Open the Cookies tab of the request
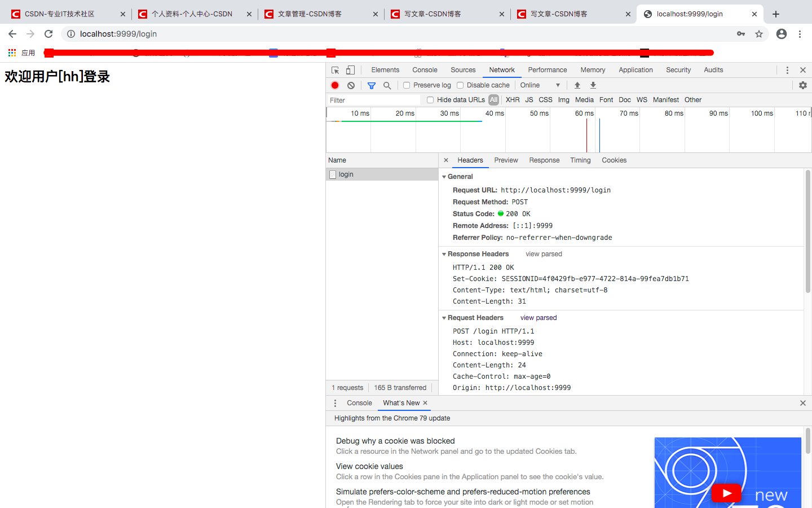812x508 pixels. pos(614,160)
